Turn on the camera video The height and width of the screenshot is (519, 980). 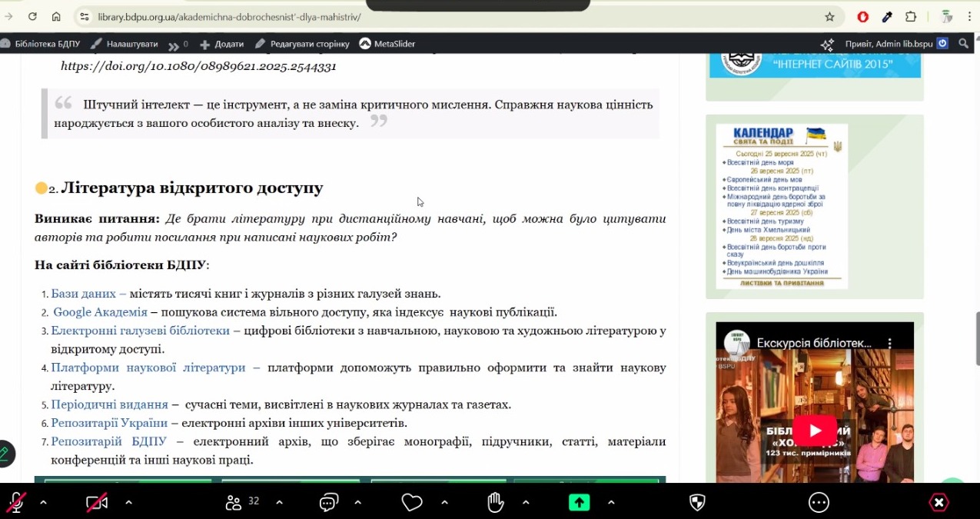point(97,502)
